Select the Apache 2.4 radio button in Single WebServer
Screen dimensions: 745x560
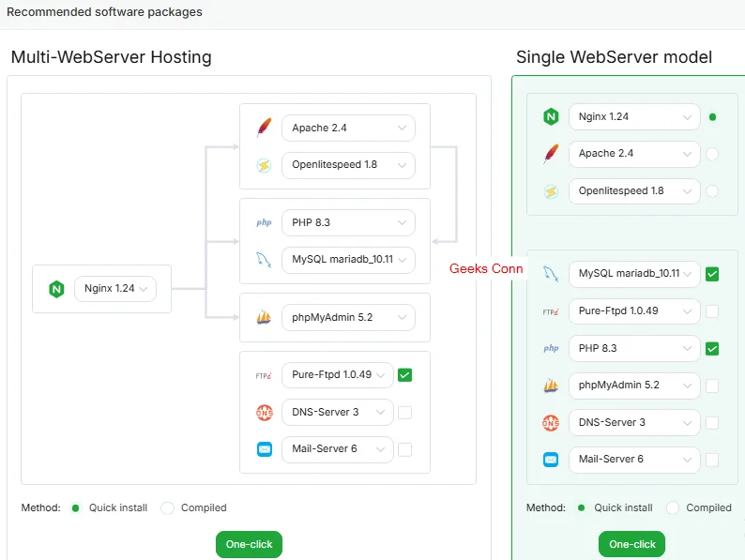point(712,154)
